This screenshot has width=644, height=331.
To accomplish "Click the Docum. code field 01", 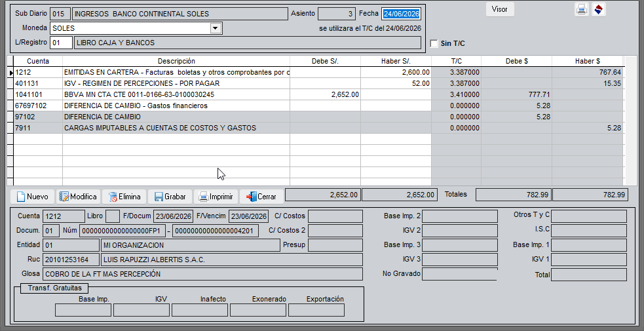I will 51,231.
